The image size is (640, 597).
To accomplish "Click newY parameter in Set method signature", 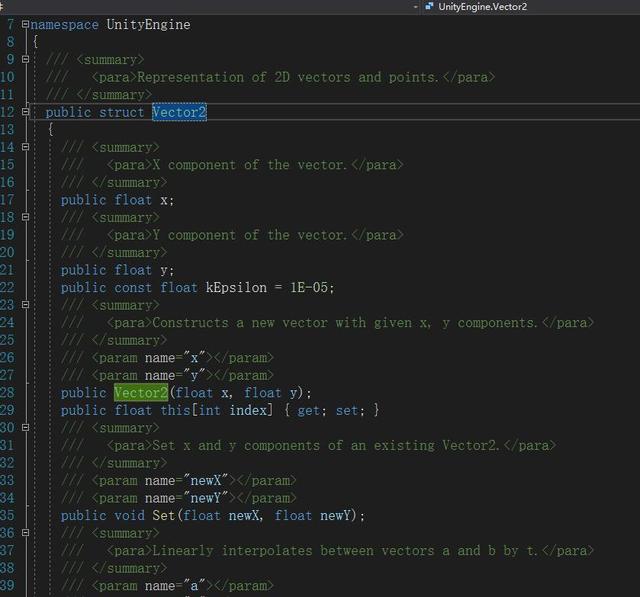I will [335, 515].
